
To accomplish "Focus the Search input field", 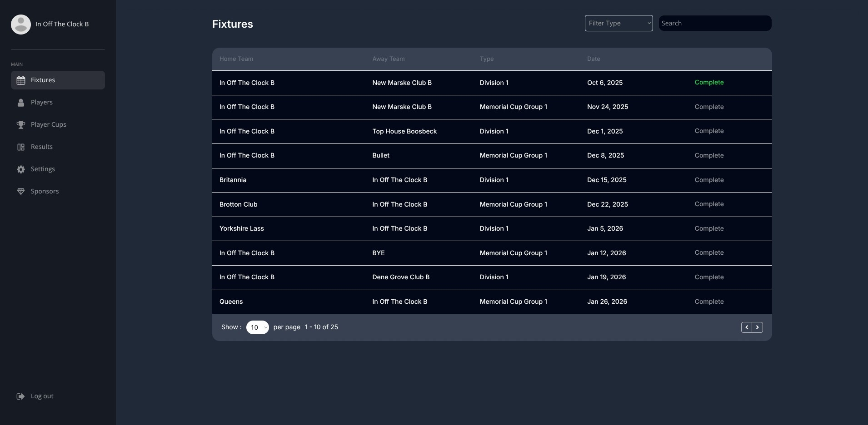I will (x=715, y=23).
